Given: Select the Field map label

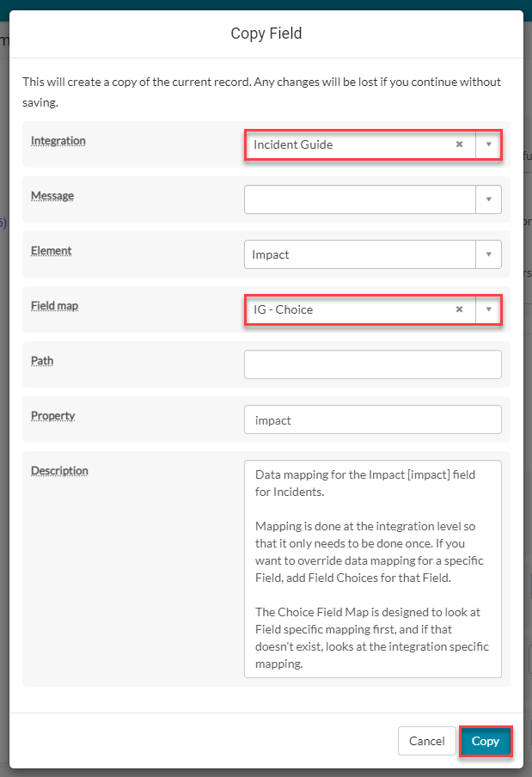Looking at the screenshot, I should (x=57, y=306).
